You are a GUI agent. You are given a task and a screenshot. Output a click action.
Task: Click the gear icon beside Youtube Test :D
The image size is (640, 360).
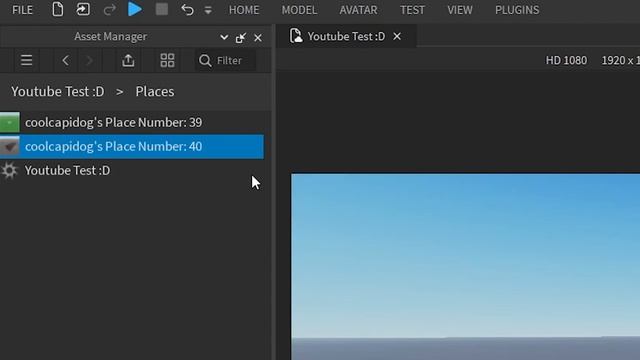tap(9, 170)
